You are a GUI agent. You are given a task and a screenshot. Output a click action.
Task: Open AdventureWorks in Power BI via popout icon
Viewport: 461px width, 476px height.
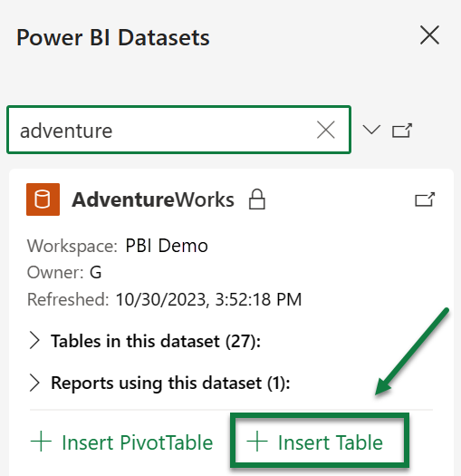click(425, 199)
